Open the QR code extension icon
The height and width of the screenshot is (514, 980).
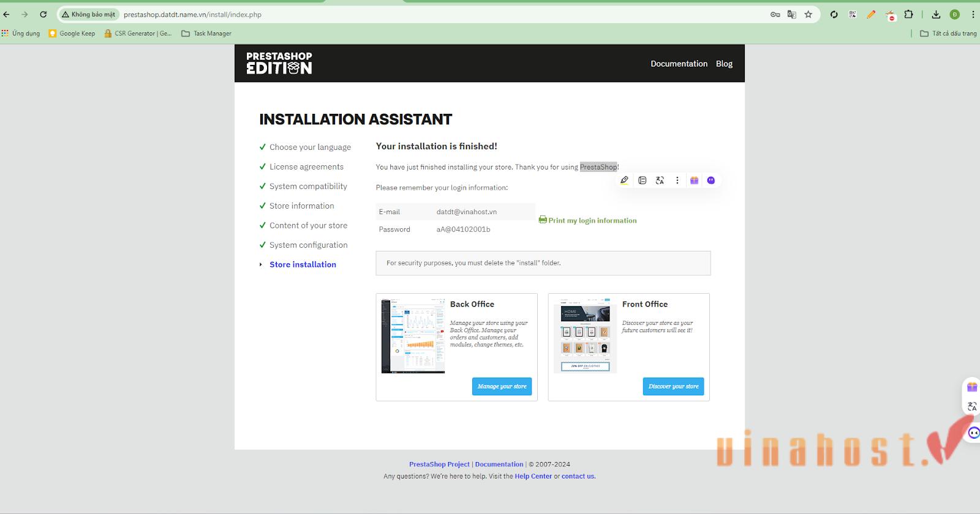[852, 14]
